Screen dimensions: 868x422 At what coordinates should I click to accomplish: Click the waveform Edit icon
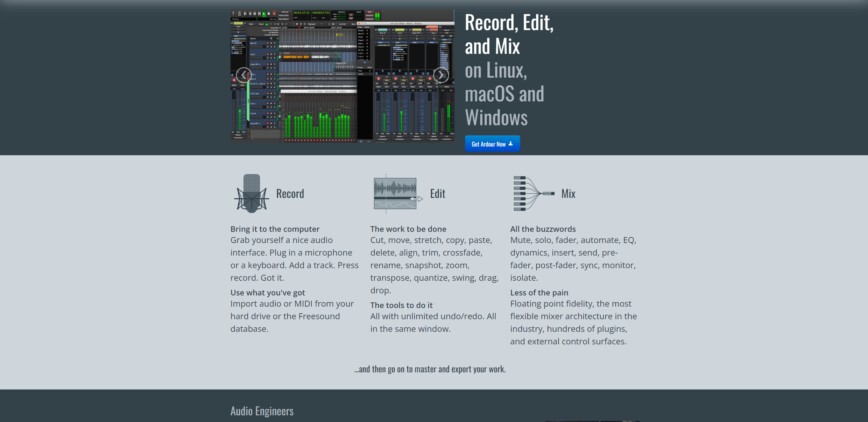pyautogui.click(x=398, y=193)
